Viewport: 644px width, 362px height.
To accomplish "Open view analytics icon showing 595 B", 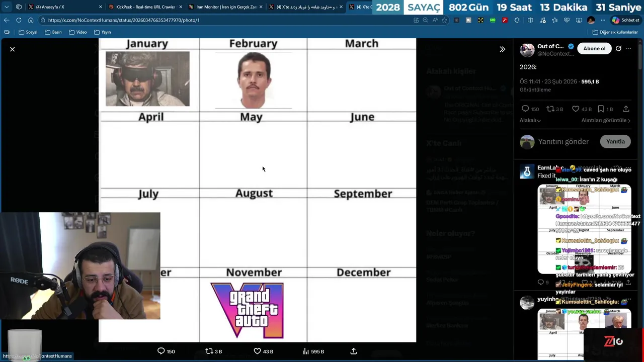I will (x=305, y=351).
